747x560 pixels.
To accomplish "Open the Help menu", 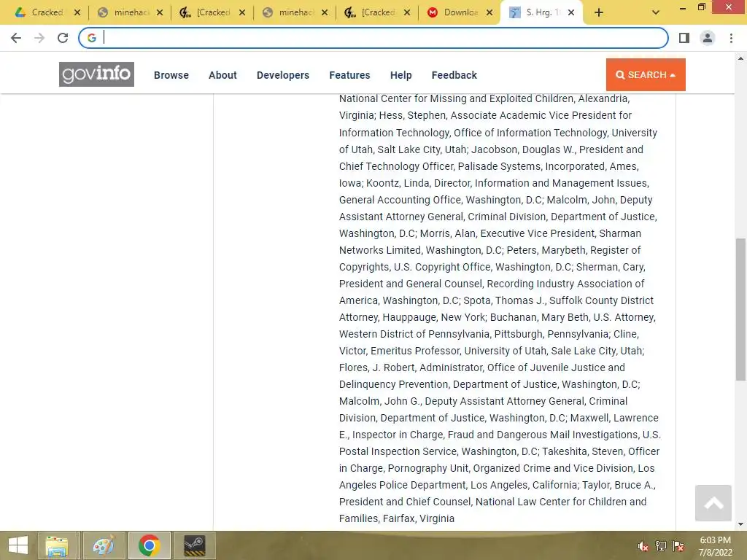I will (400, 75).
